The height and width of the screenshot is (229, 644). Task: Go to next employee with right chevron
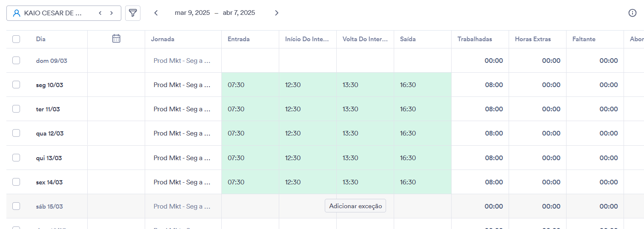112,13
